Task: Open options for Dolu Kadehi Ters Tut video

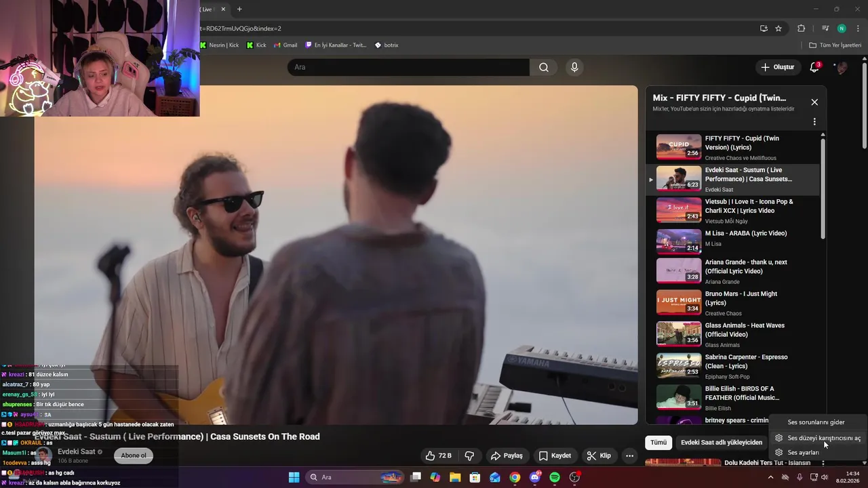Action: [823, 463]
